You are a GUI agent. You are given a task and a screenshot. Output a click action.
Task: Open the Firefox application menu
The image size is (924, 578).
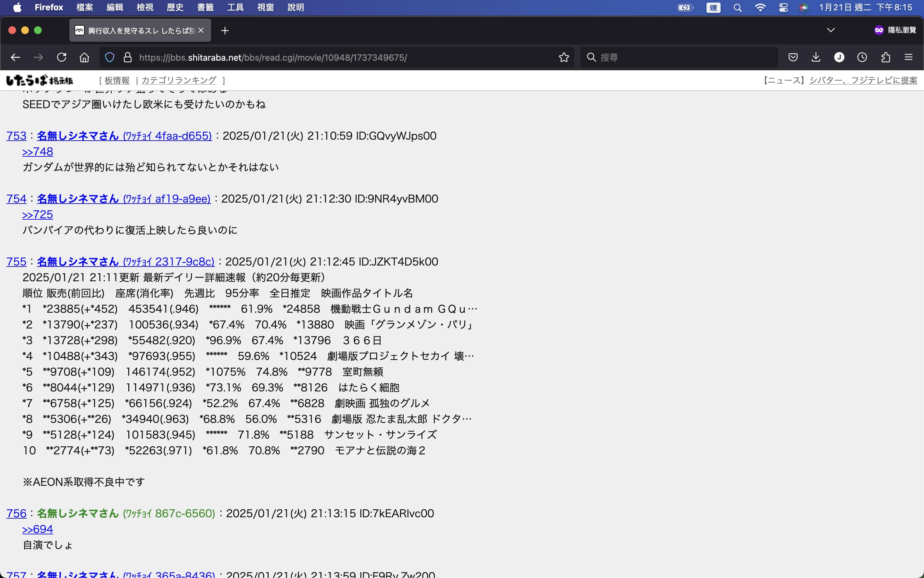48,8
